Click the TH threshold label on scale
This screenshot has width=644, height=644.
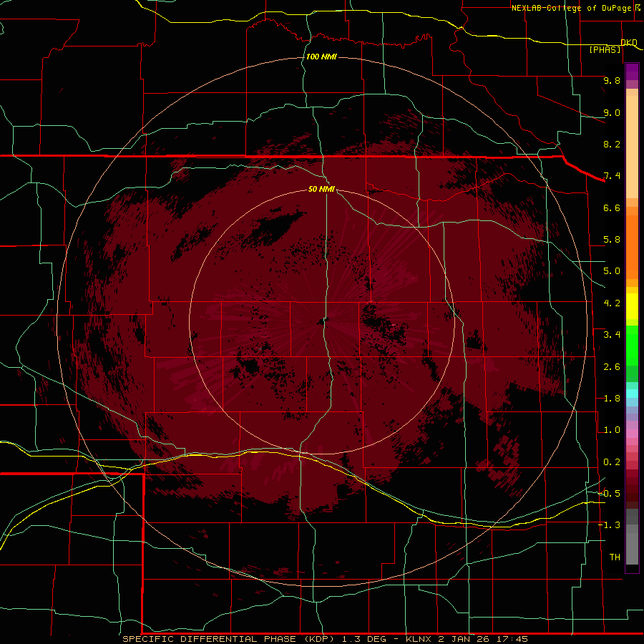coord(615,557)
